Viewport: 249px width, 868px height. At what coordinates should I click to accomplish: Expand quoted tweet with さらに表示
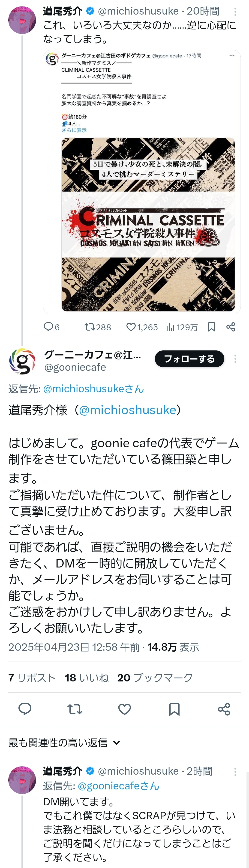pyautogui.click(x=74, y=130)
